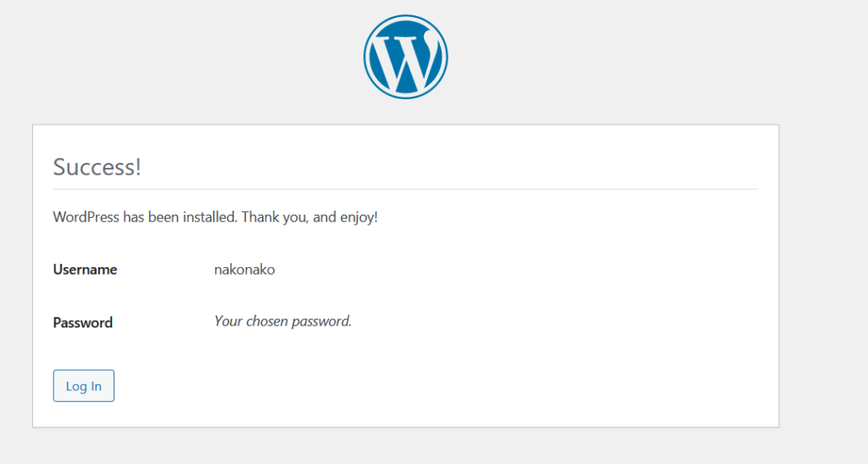This screenshot has width=868, height=464.
Task: Click the divider line under the Success! heading
Action: [x=405, y=189]
